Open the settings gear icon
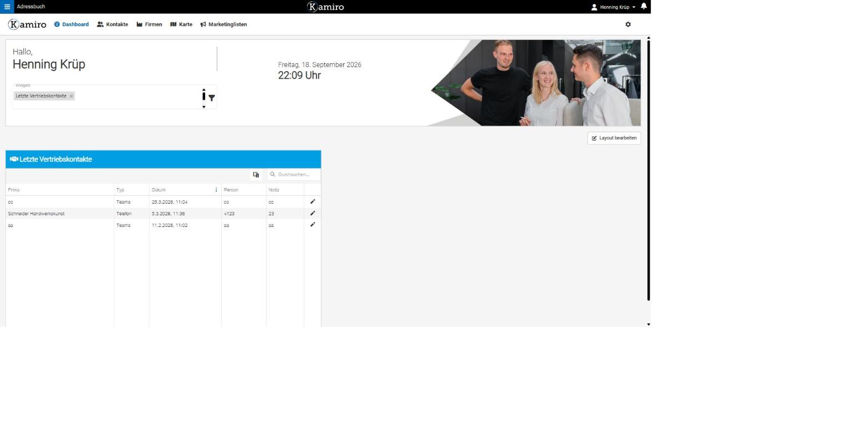 coord(628,24)
